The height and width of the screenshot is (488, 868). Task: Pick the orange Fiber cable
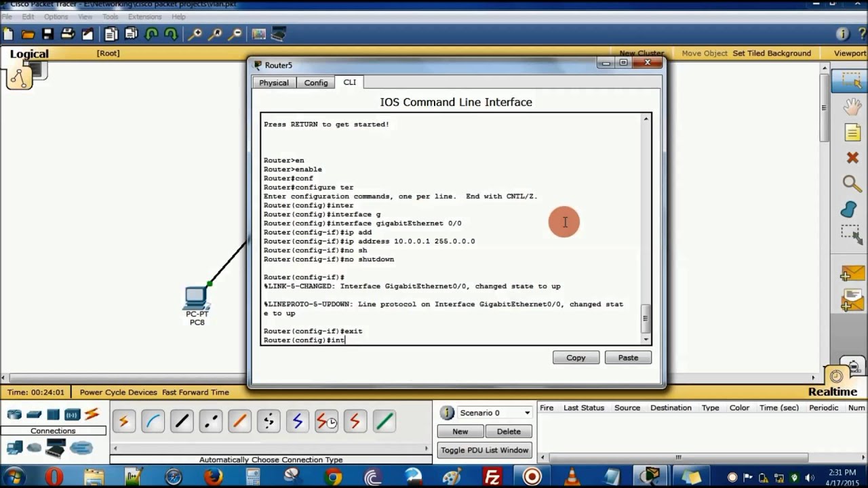click(x=239, y=422)
